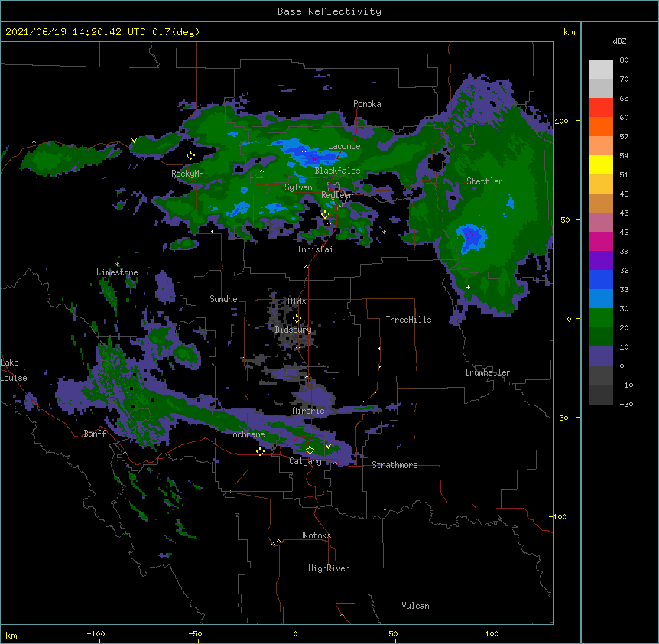Click the magenta 39–42 dBZ legend swatch
Screen dimensions: 659x644
pyautogui.click(x=601, y=241)
